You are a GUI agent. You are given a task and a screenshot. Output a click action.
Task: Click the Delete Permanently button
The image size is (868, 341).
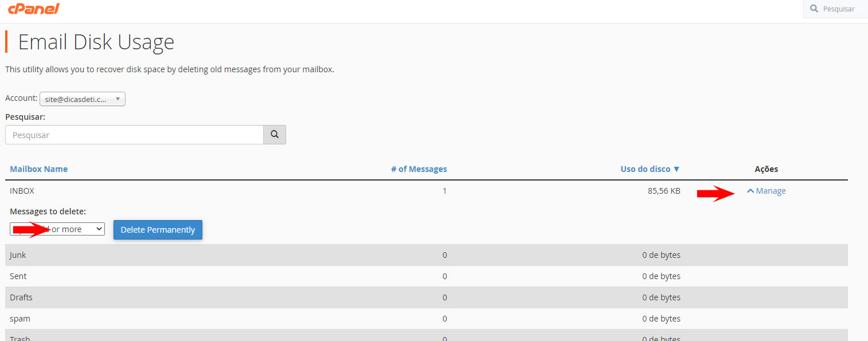coord(158,230)
